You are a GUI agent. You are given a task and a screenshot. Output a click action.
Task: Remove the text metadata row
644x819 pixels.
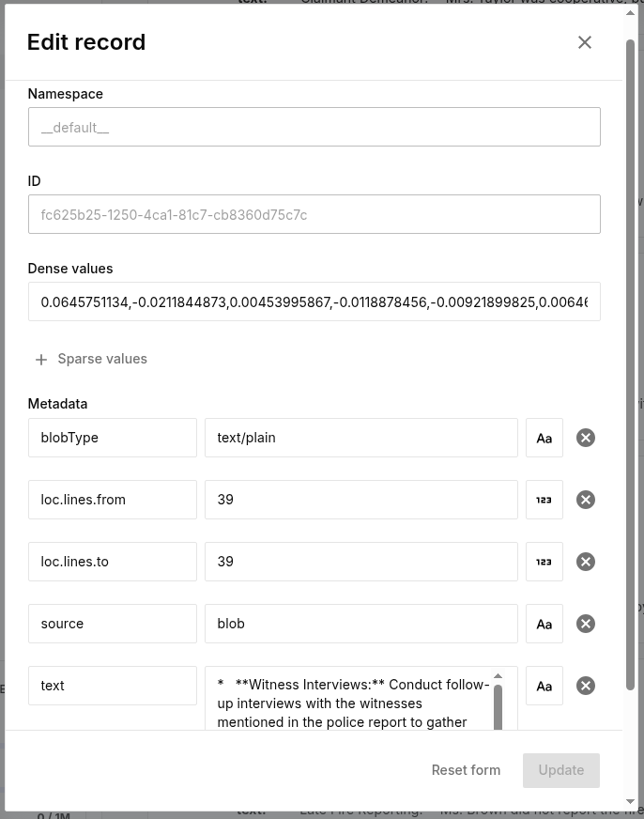[x=586, y=686]
